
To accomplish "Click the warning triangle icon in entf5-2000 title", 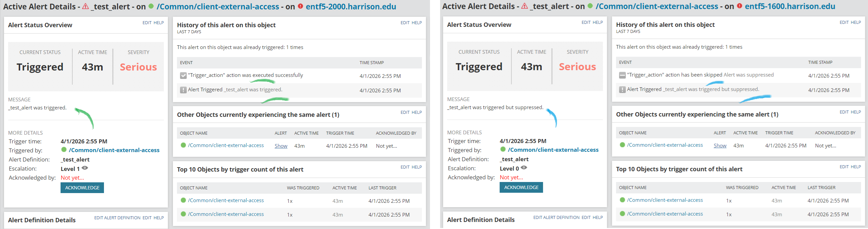I will [x=85, y=6].
